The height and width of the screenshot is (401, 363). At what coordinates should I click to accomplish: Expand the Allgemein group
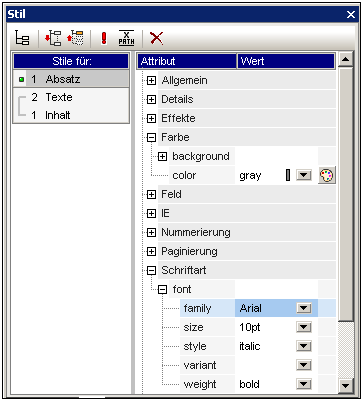152,81
